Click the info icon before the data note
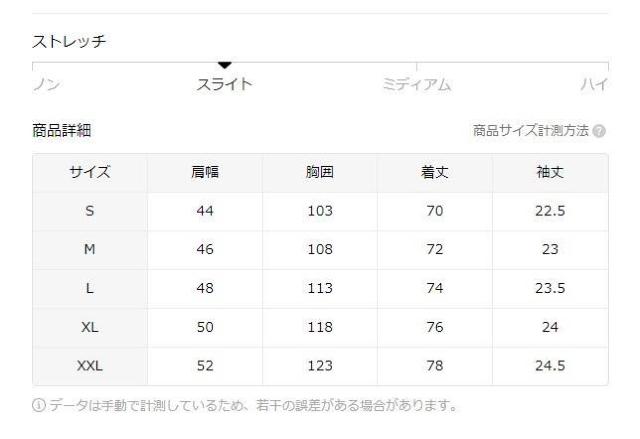The width and height of the screenshot is (640, 439). (38, 406)
